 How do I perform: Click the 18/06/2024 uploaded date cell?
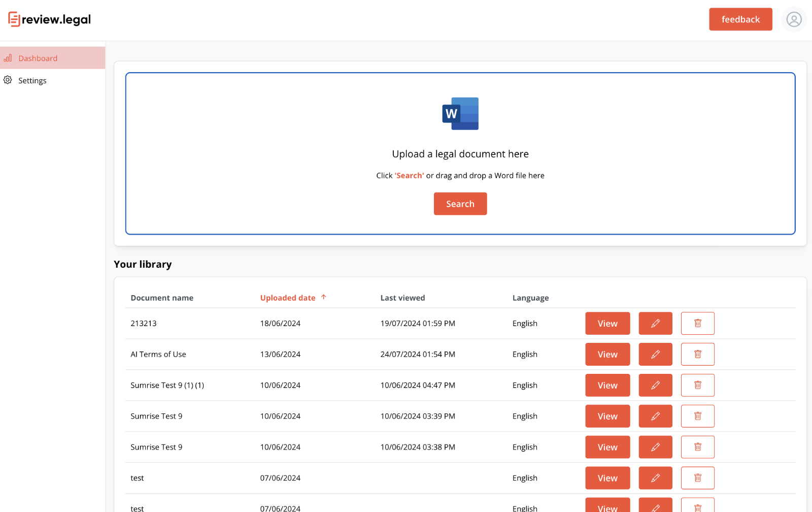point(280,324)
